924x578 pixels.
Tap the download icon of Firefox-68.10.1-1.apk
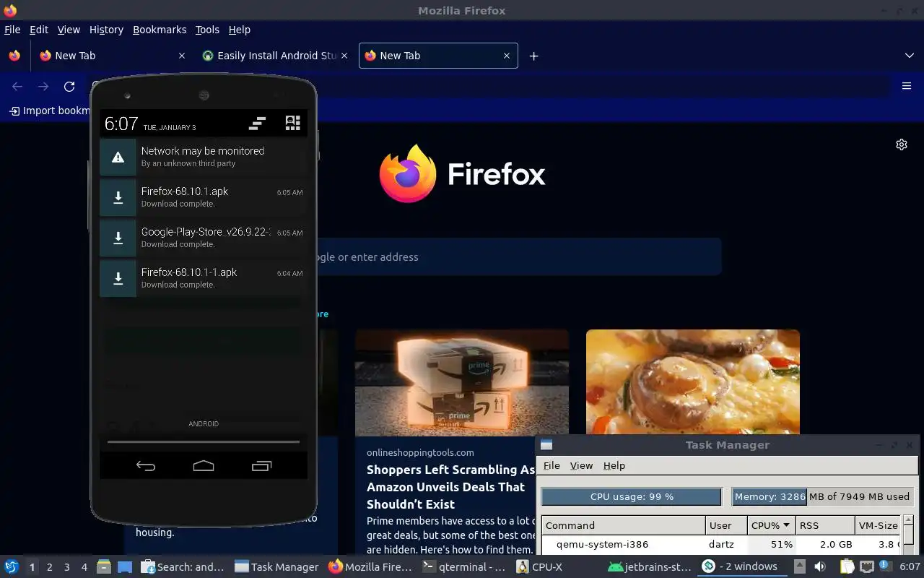(118, 278)
